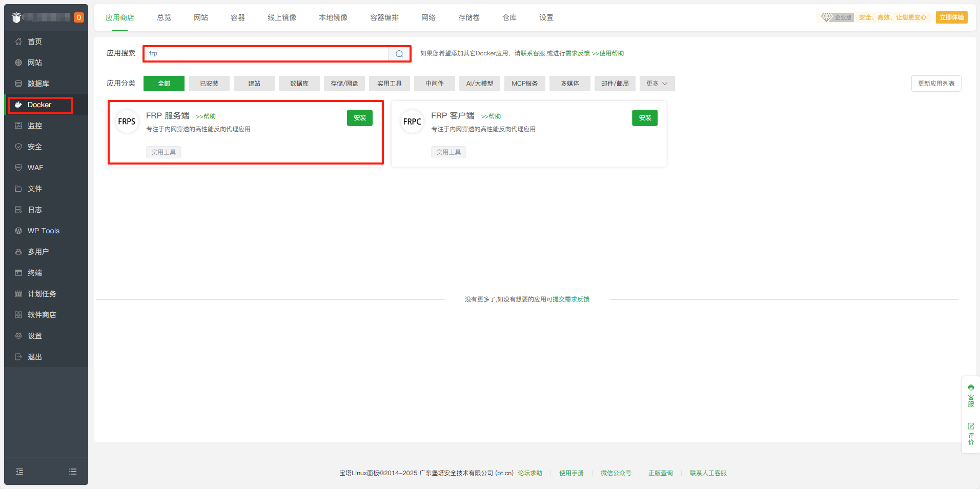The width and height of the screenshot is (980, 489).
Task: Click the home icon beside 首页
Action: coord(18,42)
